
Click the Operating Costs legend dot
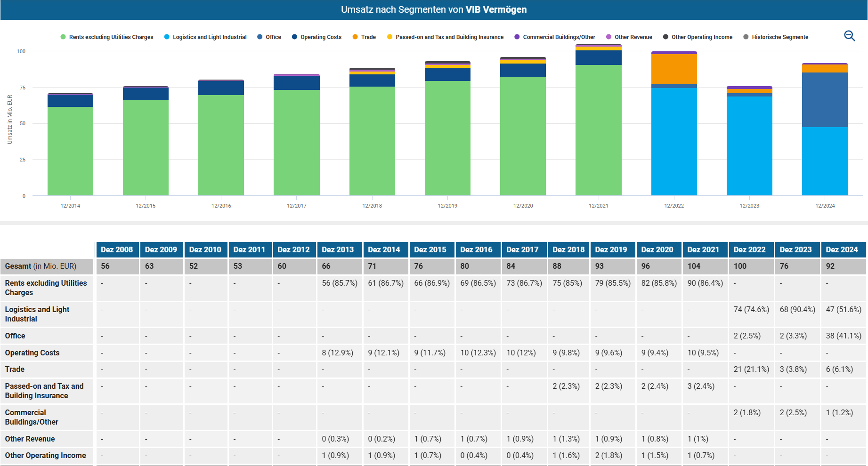pos(294,37)
